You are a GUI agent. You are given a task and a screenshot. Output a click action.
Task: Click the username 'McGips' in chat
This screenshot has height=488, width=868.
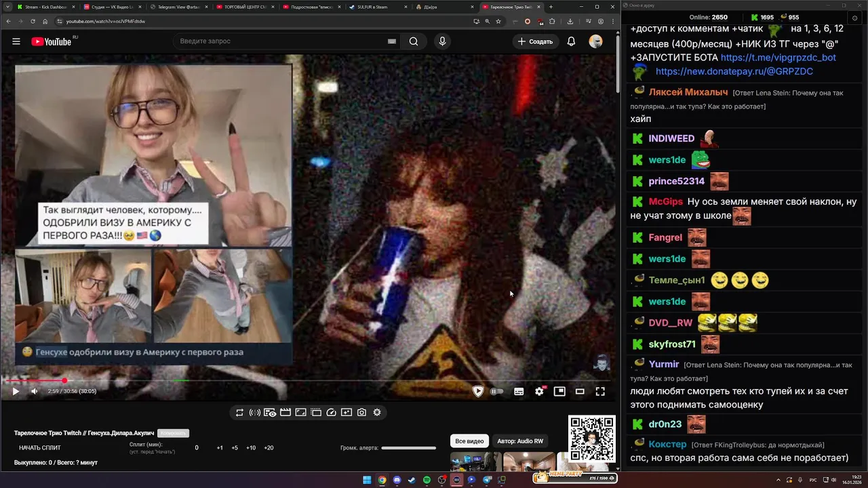[666, 201]
